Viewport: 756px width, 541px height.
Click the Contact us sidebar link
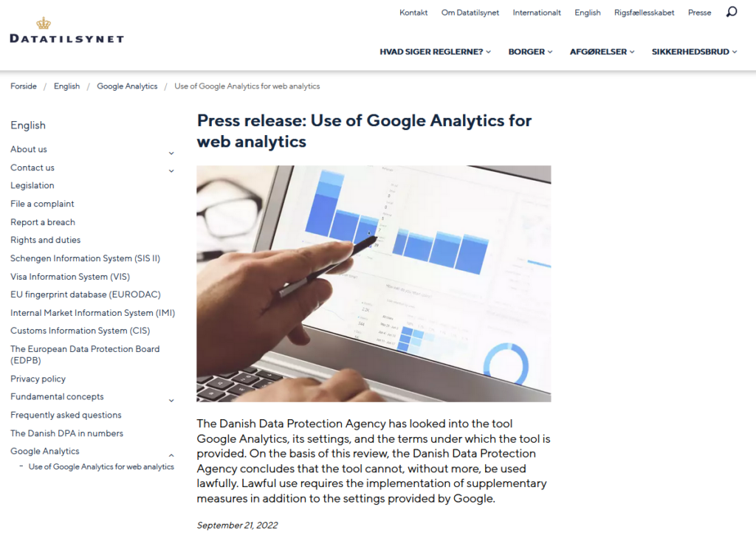[32, 168]
